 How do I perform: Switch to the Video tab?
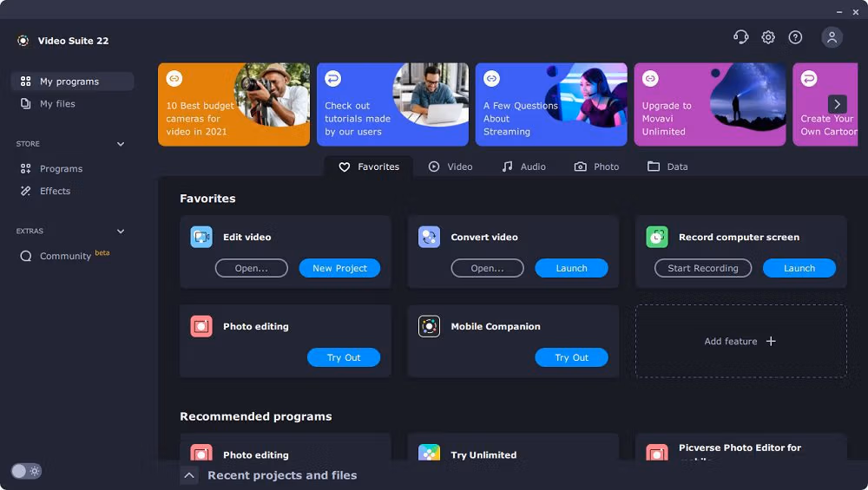point(450,167)
